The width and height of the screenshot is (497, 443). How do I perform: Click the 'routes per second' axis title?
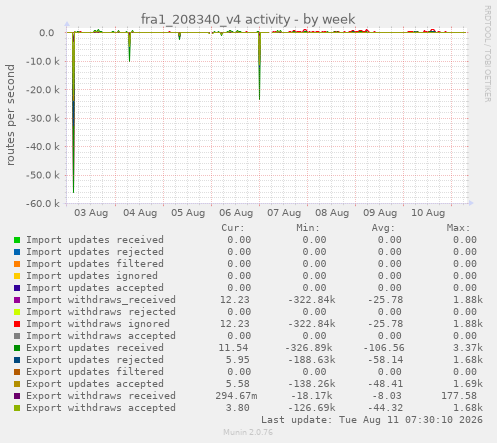(10, 115)
